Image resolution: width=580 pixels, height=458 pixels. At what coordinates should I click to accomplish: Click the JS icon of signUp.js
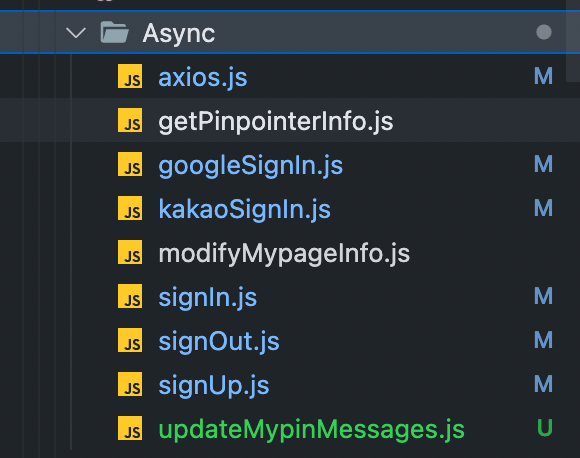click(130, 384)
